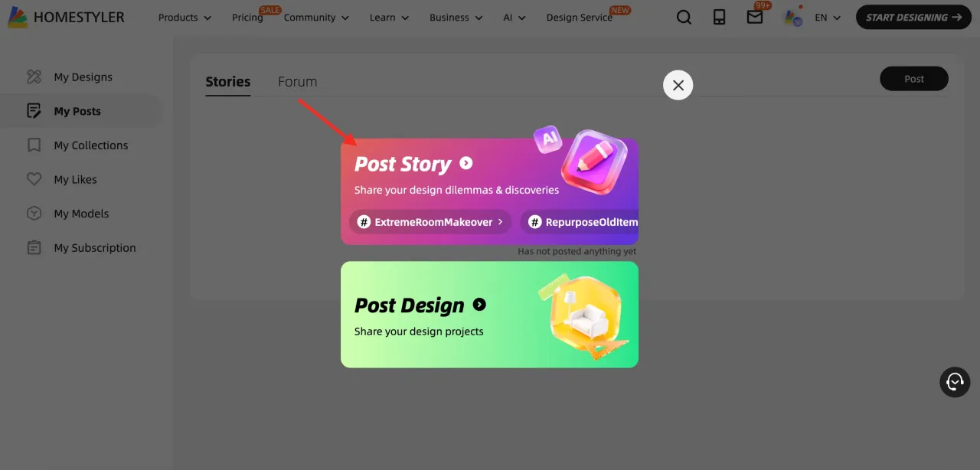Click the user profile avatar icon
The height and width of the screenshot is (470, 980).
792,17
